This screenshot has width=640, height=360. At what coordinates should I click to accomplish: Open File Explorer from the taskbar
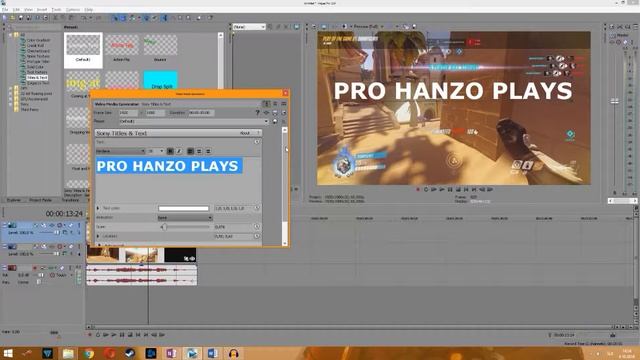click(x=68, y=353)
